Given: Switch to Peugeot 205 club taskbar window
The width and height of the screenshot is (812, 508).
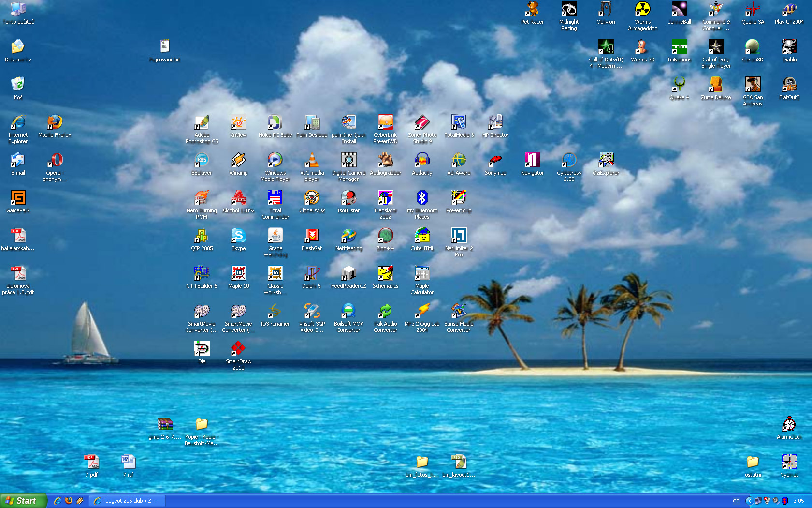Looking at the screenshot, I should pyautogui.click(x=128, y=501).
